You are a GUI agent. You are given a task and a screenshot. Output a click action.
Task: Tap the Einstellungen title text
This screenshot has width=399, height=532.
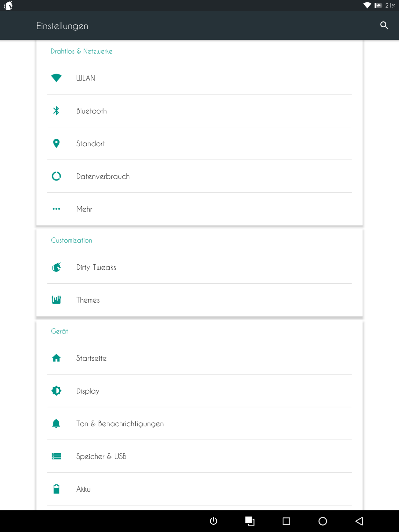62,26
